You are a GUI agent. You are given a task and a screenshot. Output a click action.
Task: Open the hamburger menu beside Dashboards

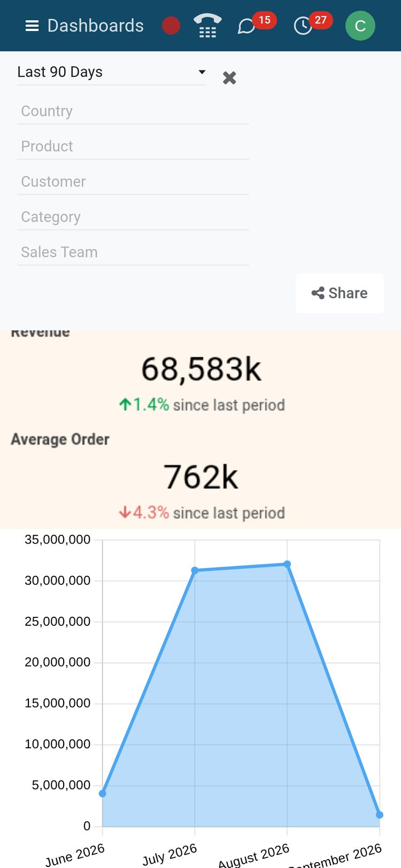(x=32, y=26)
